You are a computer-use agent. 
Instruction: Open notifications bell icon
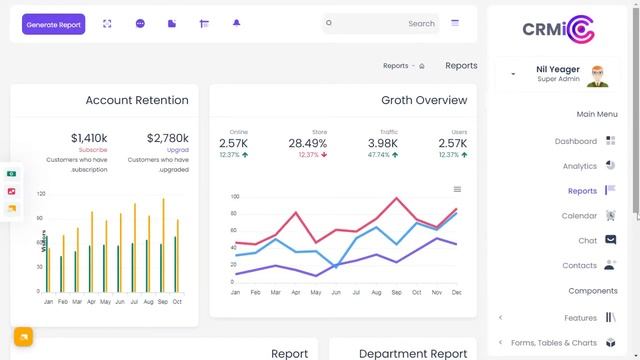coord(236,23)
